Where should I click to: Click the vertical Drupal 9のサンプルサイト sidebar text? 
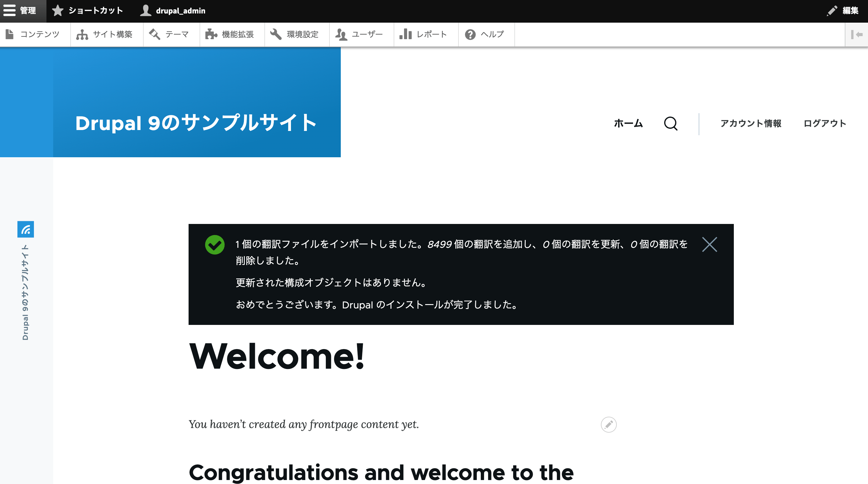tap(25, 292)
